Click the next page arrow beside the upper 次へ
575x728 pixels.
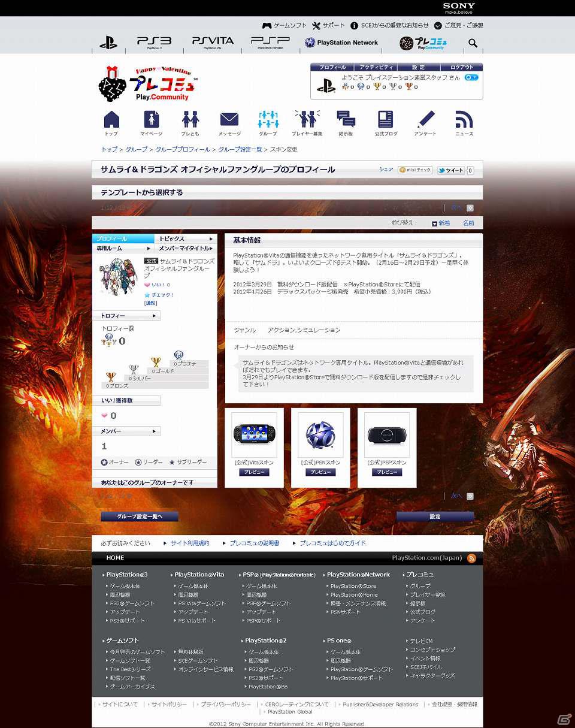pyautogui.click(x=470, y=208)
